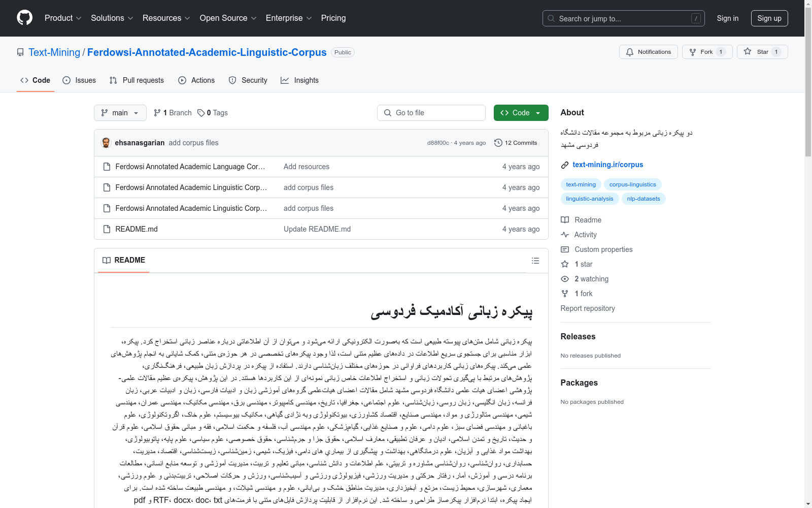Click the Update README.md commit message

[317, 229]
